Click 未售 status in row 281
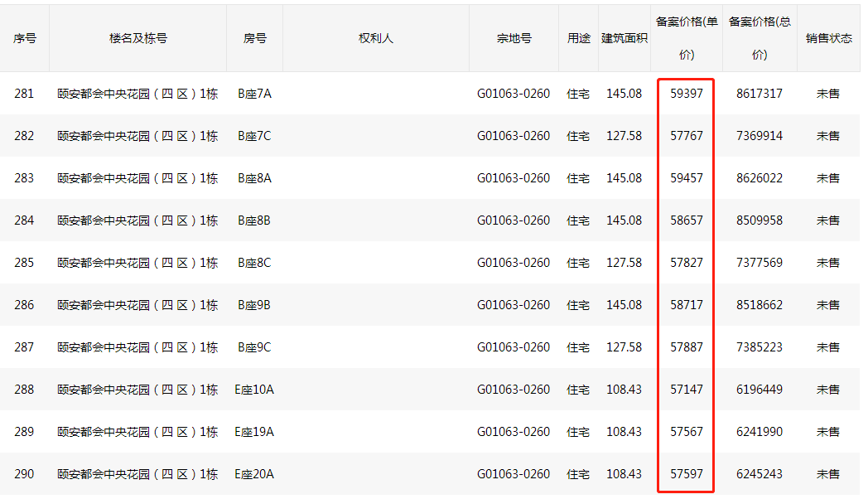This screenshot has width=868, height=499. [x=829, y=94]
